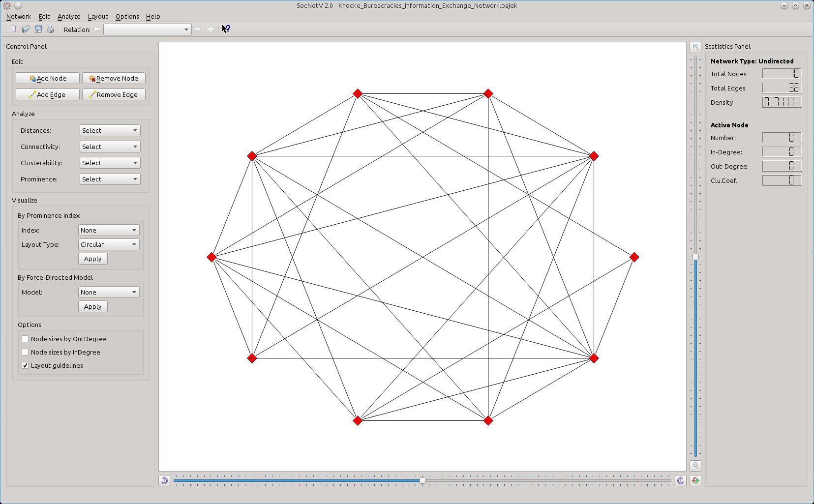Click the Remove Edge button
Image resolution: width=814 pixels, height=504 pixels.
tap(114, 94)
